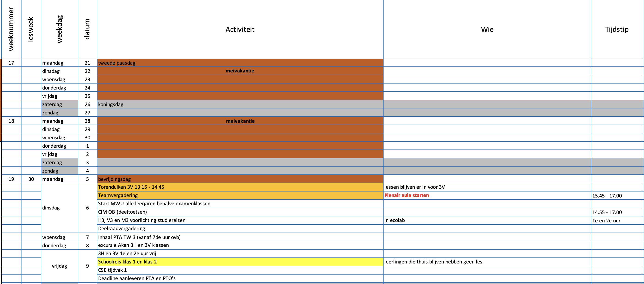Select the merged 'vrijdag' cell for date 9
644x284 pixels.
pyautogui.click(x=60, y=266)
